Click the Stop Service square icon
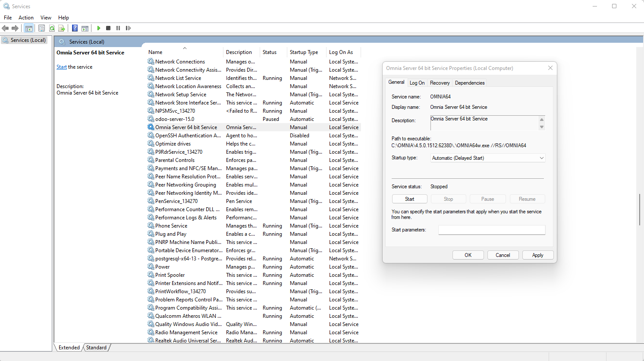The image size is (644, 361). [108, 28]
